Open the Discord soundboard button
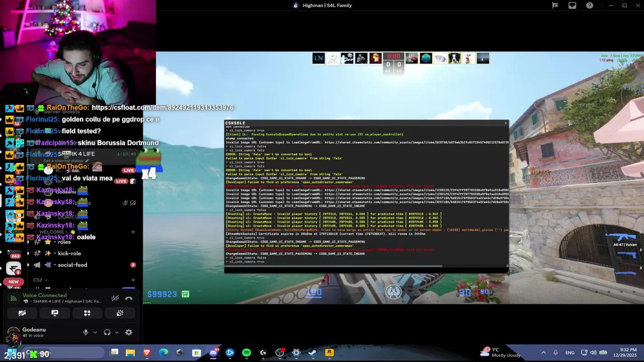 [120, 313]
